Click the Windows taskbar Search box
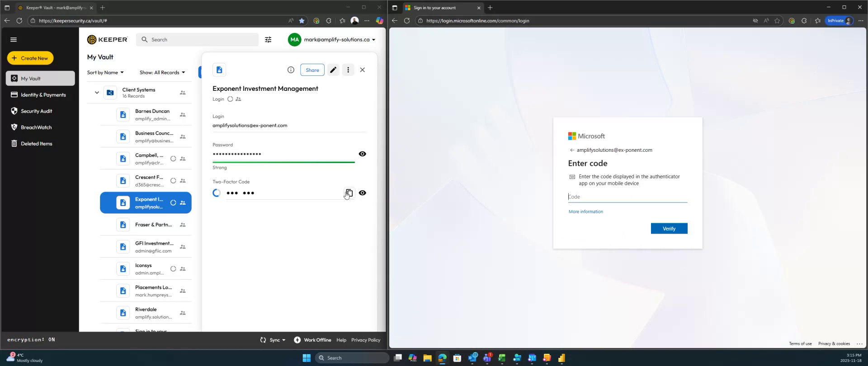Image resolution: width=868 pixels, height=366 pixels. tap(352, 358)
